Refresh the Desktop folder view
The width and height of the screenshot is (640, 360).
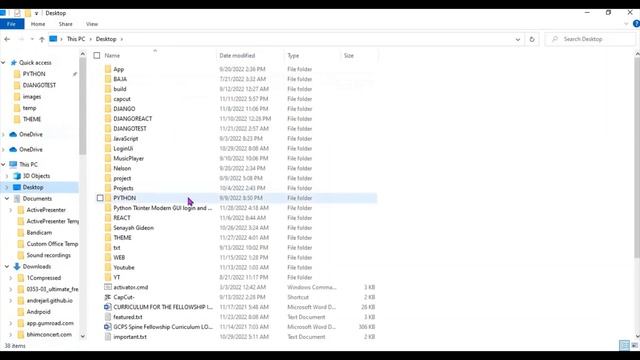tap(532, 39)
